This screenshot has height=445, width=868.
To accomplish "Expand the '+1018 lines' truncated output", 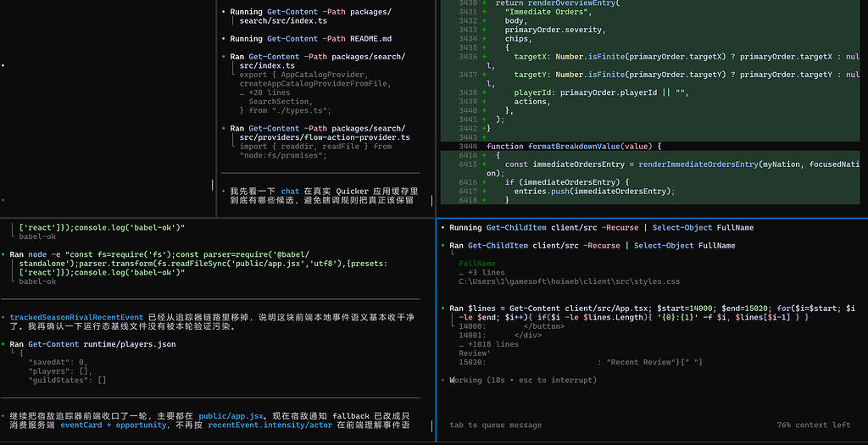I will pyautogui.click(x=489, y=344).
